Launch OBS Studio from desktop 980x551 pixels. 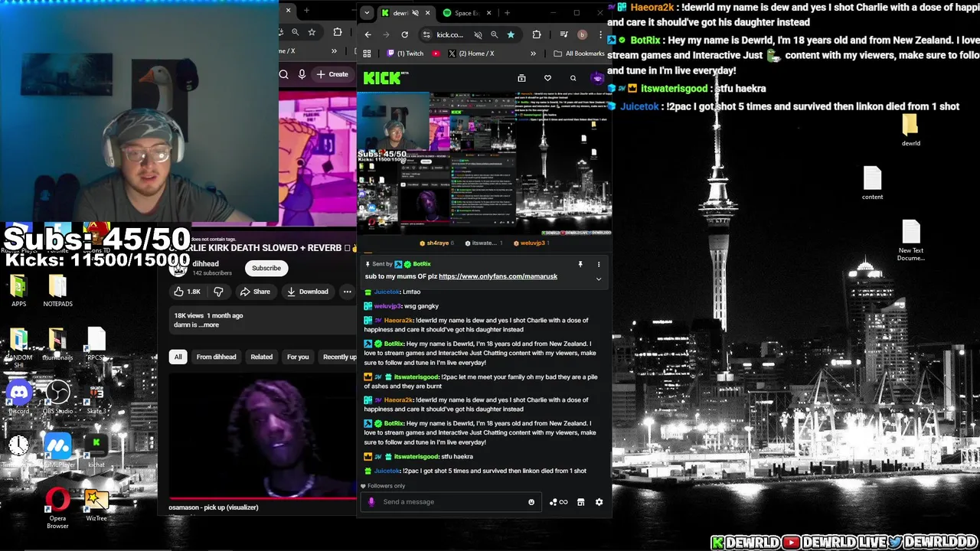[x=57, y=398]
